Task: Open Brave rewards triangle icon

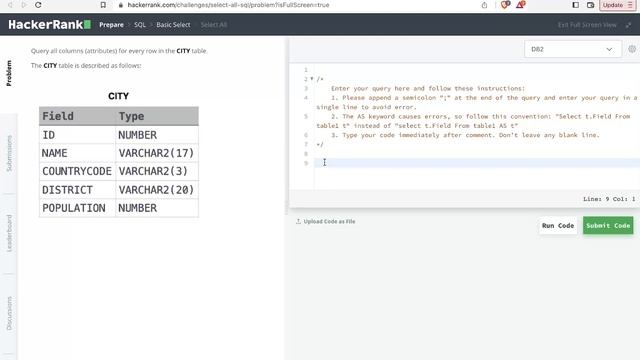Action: [x=520, y=5]
